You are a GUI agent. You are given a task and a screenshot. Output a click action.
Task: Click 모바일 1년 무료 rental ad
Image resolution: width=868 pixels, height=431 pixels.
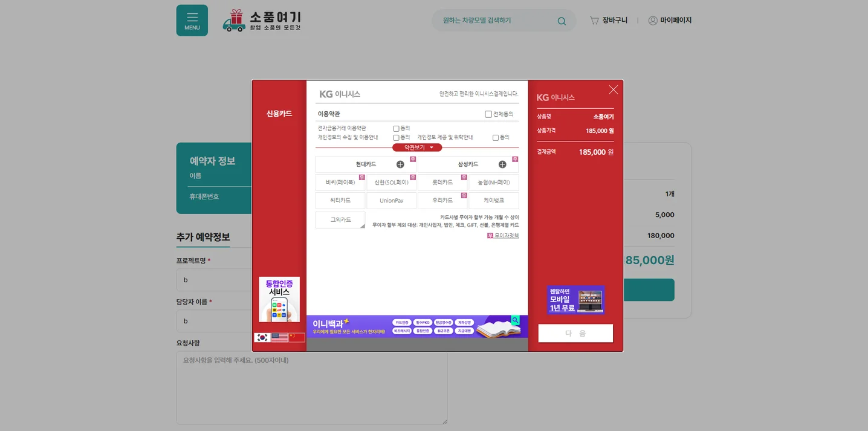[575, 300]
